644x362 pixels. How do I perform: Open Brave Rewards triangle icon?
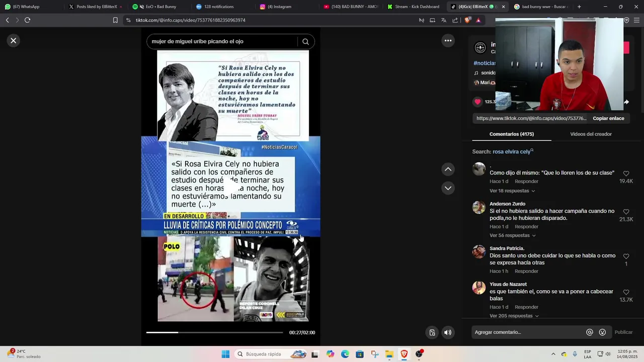coord(478,20)
